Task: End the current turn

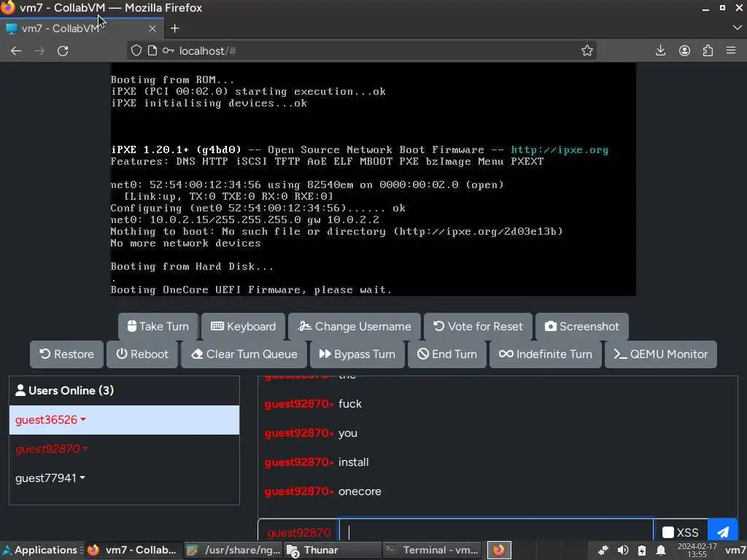Action: tap(447, 354)
